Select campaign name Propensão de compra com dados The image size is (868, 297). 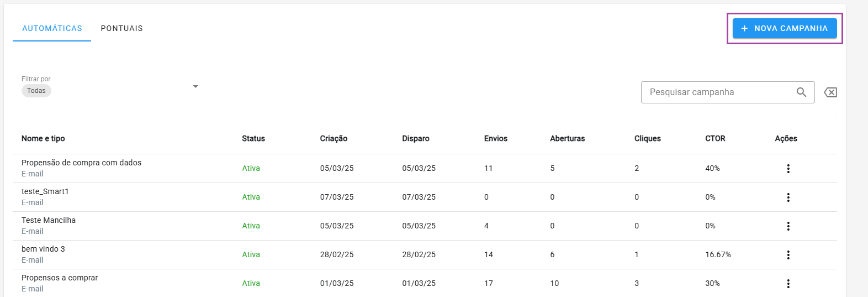tap(81, 163)
